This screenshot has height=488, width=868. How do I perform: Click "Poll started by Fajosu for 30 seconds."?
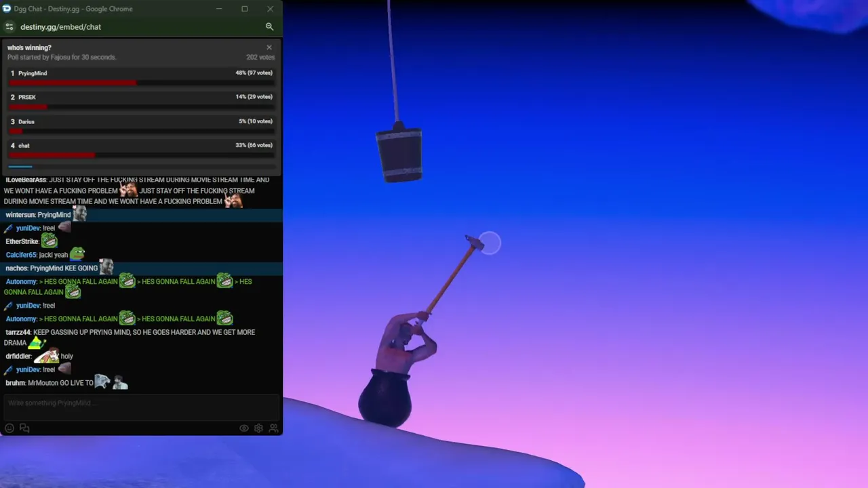62,58
